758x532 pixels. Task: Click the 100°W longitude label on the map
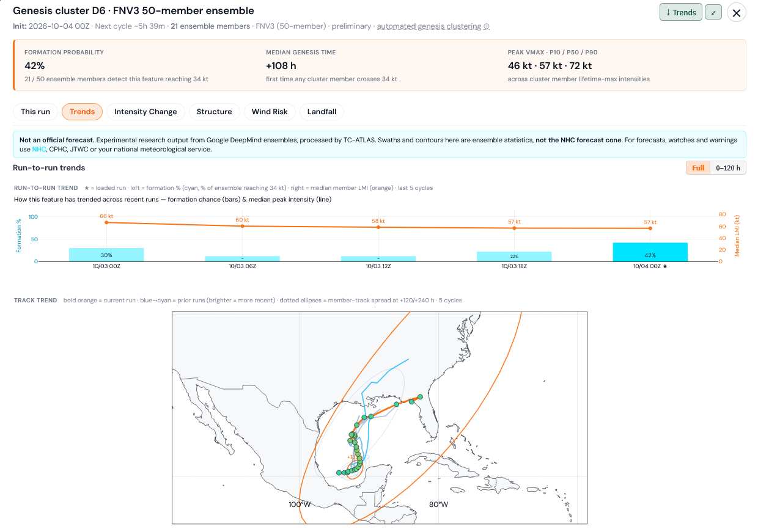pos(300,505)
